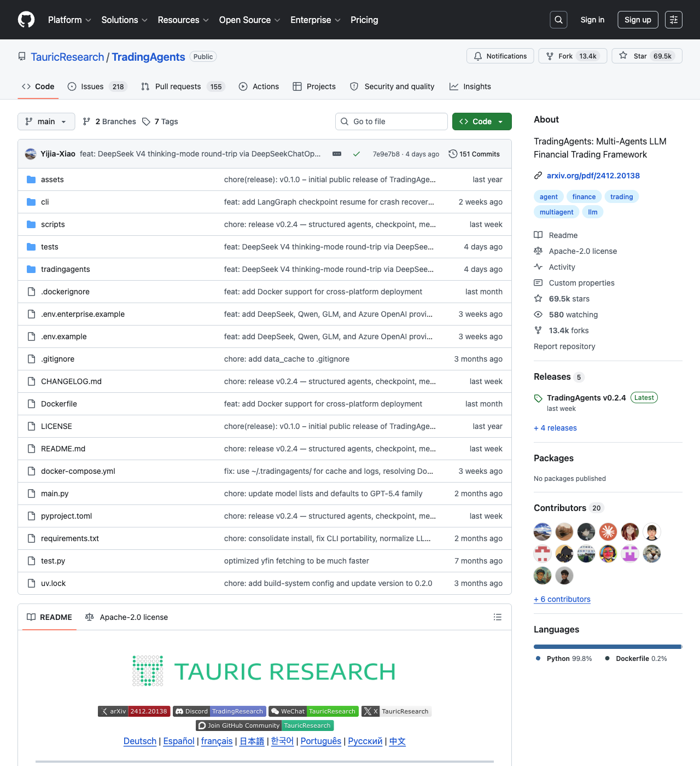The width and height of the screenshot is (700, 766).
Task: Open the scripts folder icon
Action: point(31,224)
